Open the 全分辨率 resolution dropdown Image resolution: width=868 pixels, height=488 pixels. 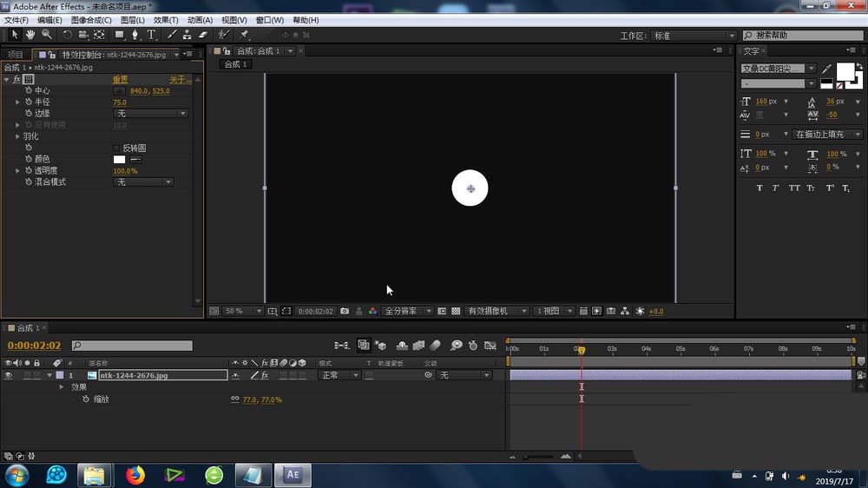(x=406, y=311)
